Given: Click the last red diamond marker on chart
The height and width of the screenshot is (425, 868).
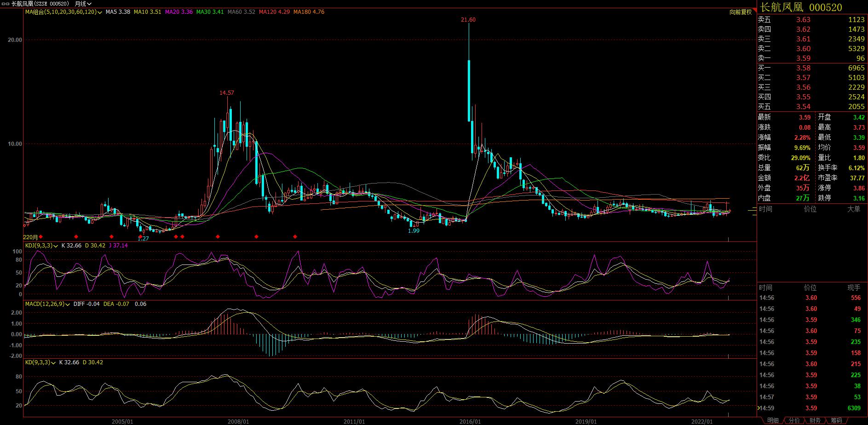Looking at the screenshot, I should coord(295,237).
